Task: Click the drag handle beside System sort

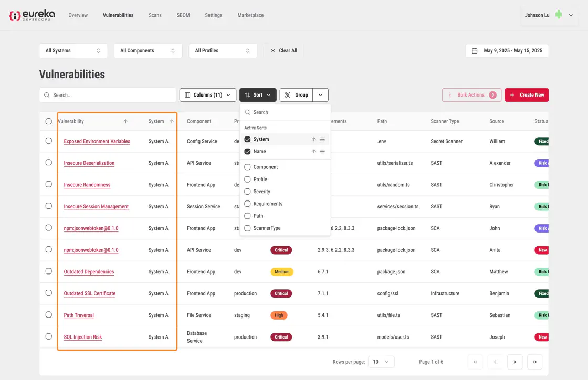Action: [322, 140]
